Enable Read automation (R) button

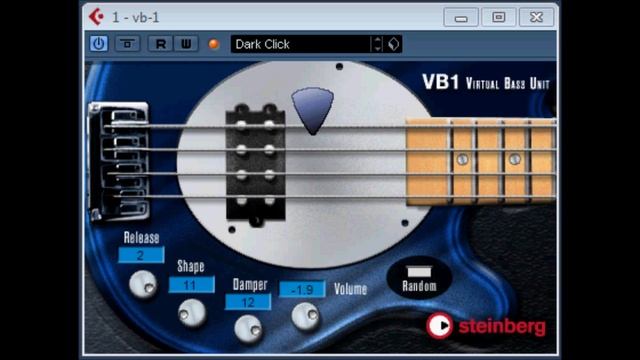160,44
